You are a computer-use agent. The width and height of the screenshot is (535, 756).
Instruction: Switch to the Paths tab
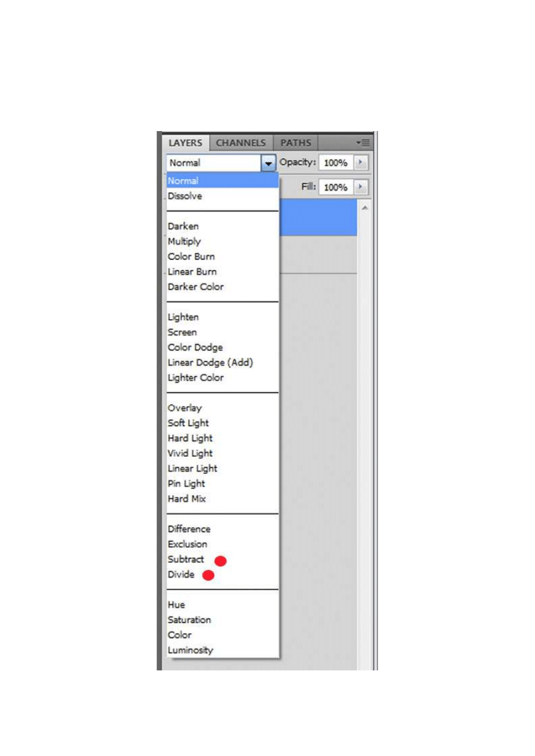(295, 143)
